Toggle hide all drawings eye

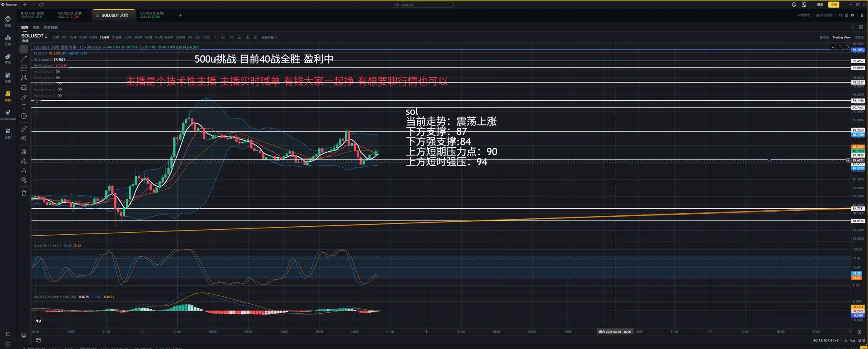point(24,180)
